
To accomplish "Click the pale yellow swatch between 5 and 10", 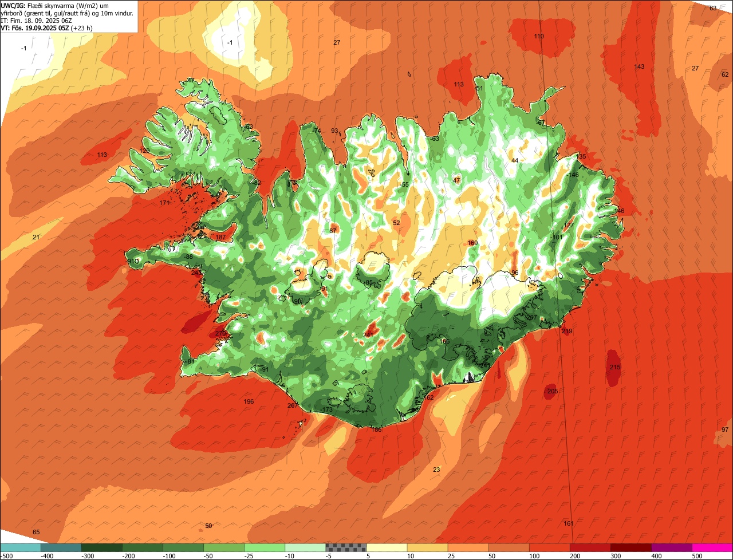I will (387, 547).
